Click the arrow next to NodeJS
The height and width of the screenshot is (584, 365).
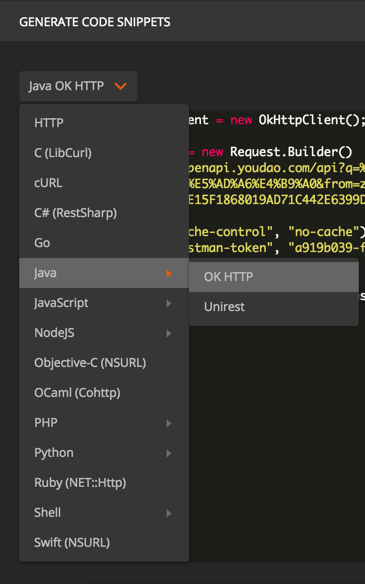[x=169, y=333]
